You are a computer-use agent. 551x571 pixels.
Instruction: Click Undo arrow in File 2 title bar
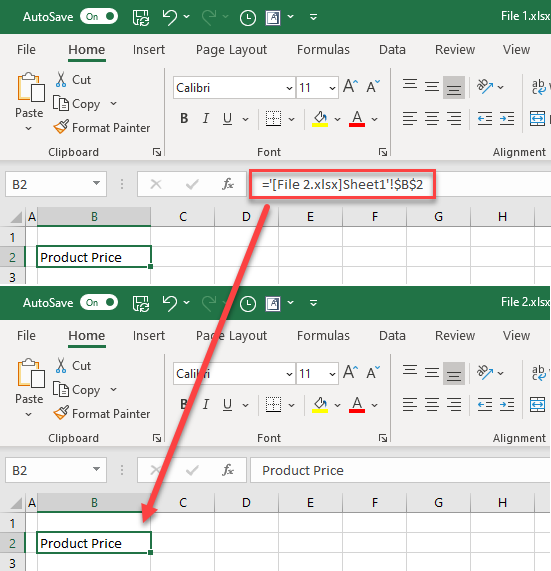(170, 303)
